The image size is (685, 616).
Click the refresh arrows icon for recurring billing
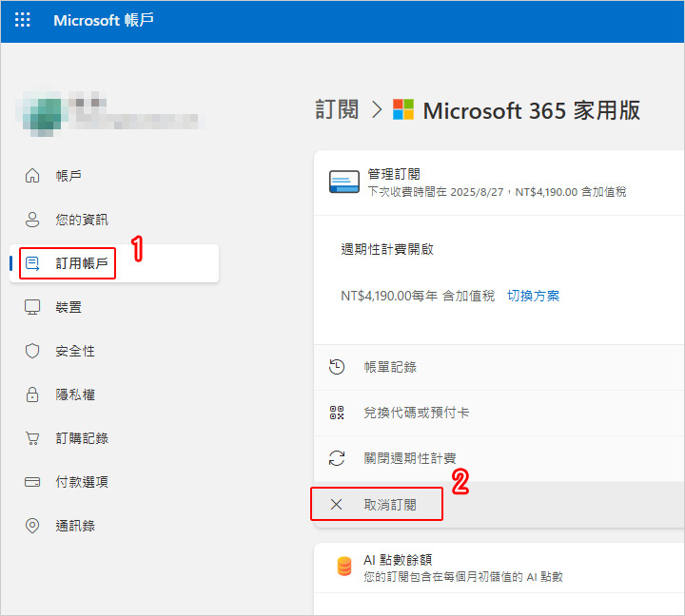tap(337, 458)
